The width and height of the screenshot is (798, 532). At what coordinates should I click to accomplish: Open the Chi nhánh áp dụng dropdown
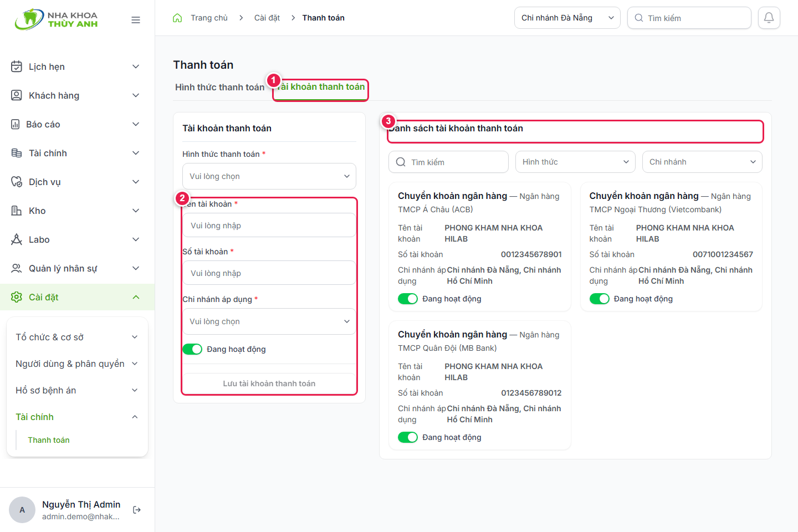point(269,321)
